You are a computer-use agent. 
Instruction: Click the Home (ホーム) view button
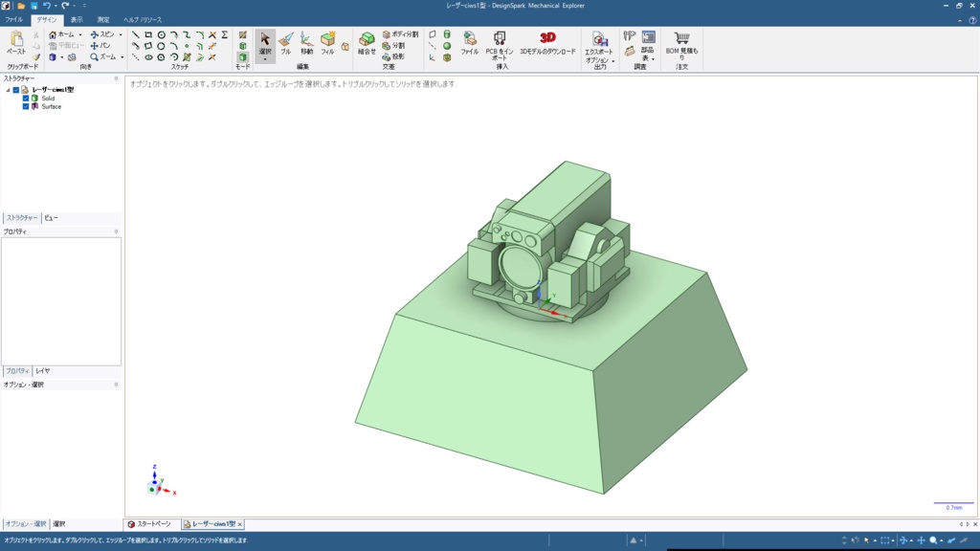point(61,34)
